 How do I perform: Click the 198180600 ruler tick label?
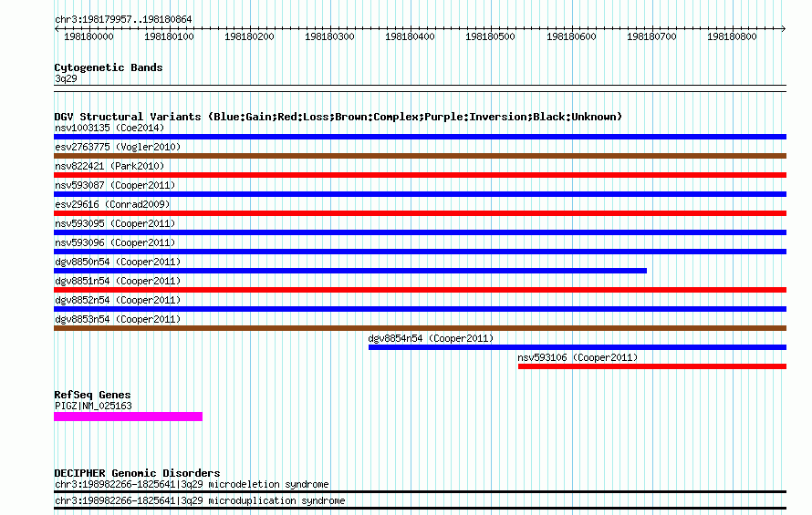571,36
